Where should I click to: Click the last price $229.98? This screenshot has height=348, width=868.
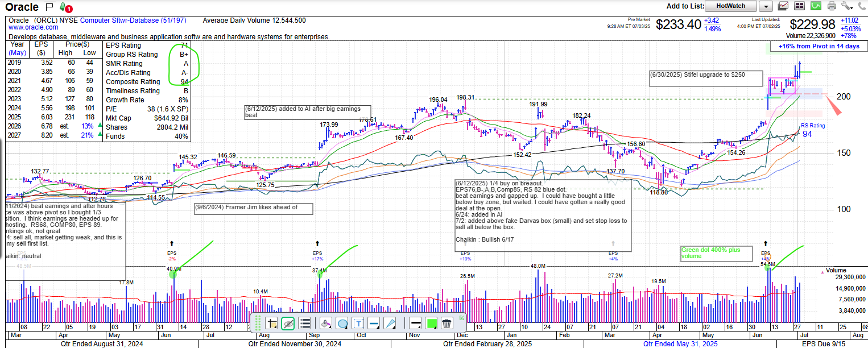click(x=812, y=24)
